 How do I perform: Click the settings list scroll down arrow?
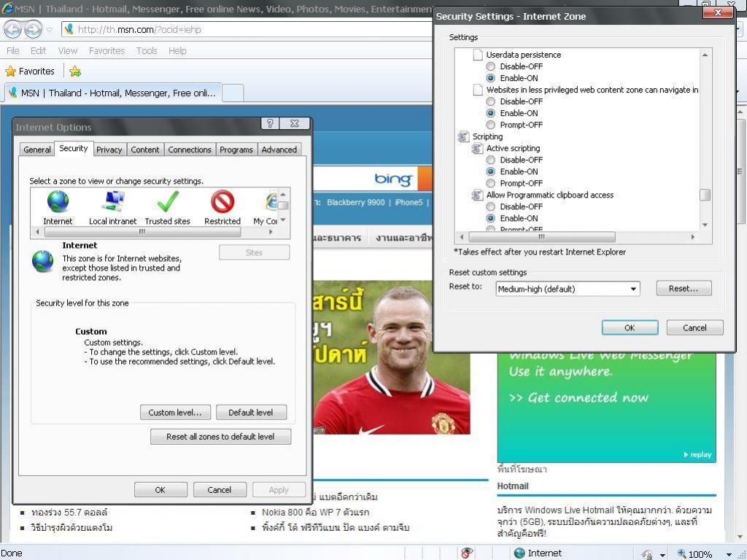tap(705, 225)
